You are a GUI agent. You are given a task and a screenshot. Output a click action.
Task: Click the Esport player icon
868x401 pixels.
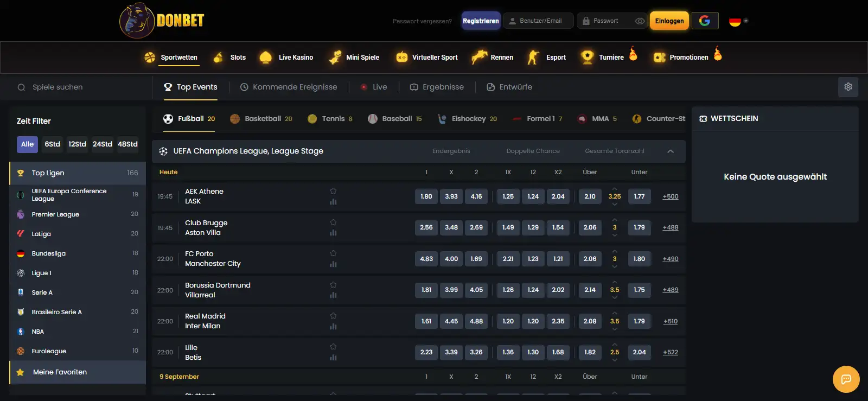533,57
